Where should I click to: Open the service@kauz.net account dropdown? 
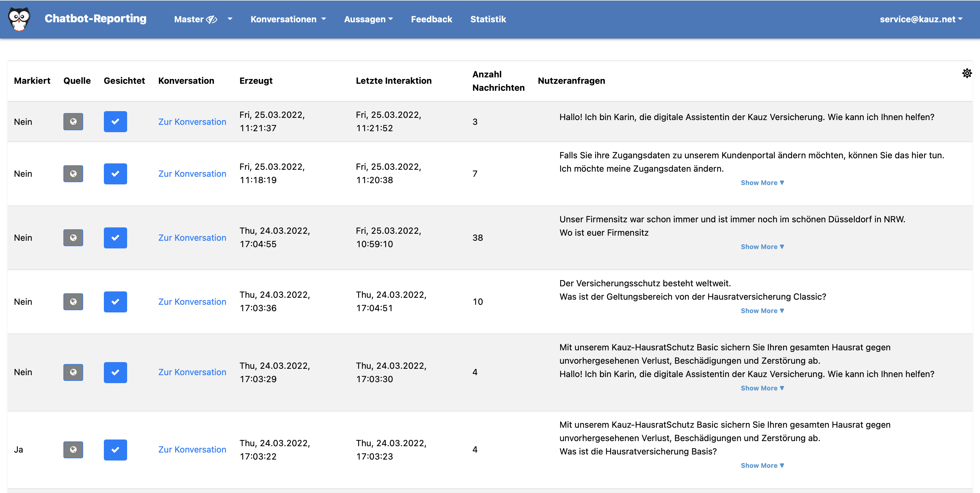pyautogui.click(x=921, y=19)
